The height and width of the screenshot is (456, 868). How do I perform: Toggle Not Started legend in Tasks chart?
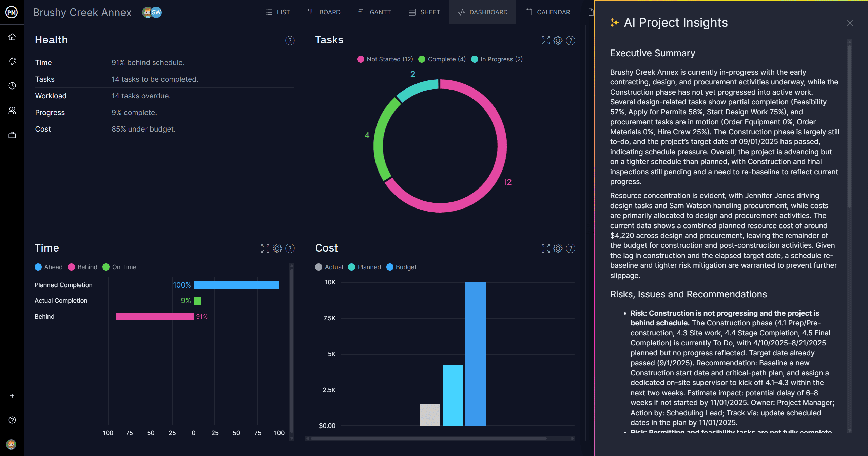coord(385,59)
